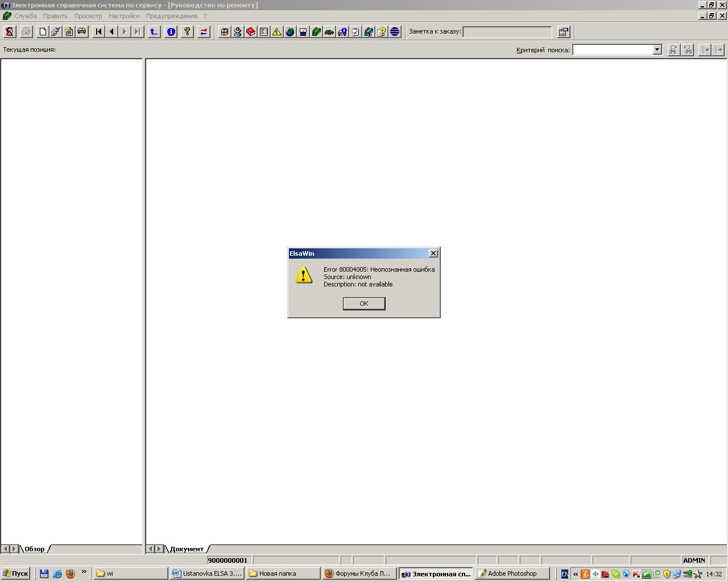This screenshot has height=582, width=728.
Task: Go to next page arrow icon
Action: [125, 32]
